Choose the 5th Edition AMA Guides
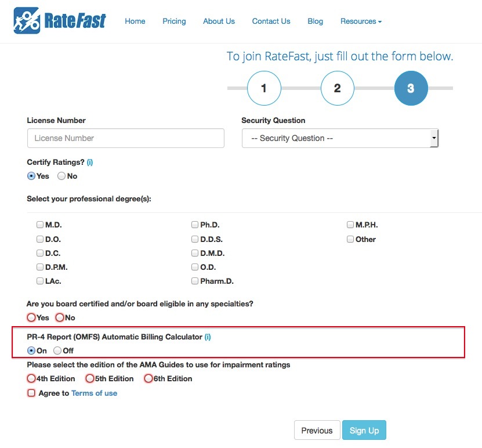Viewport: 482px width, 448px height. click(x=90, y=378)
